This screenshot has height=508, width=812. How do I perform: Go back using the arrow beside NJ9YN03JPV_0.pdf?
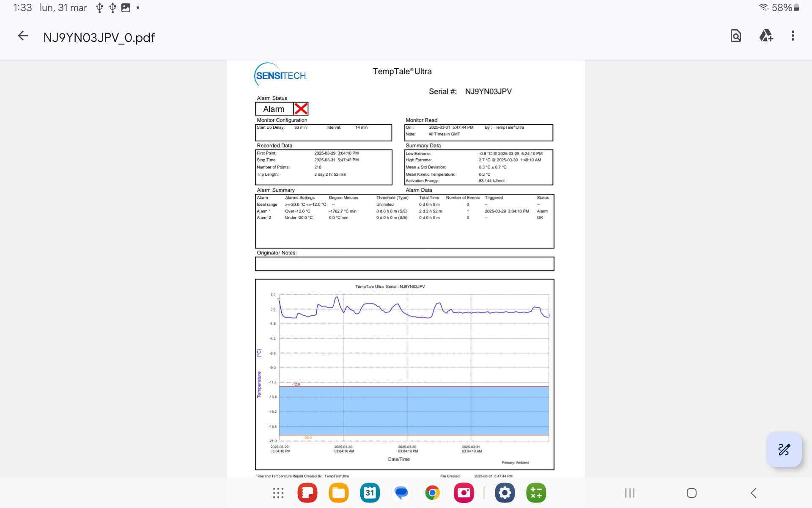(23, 36)
